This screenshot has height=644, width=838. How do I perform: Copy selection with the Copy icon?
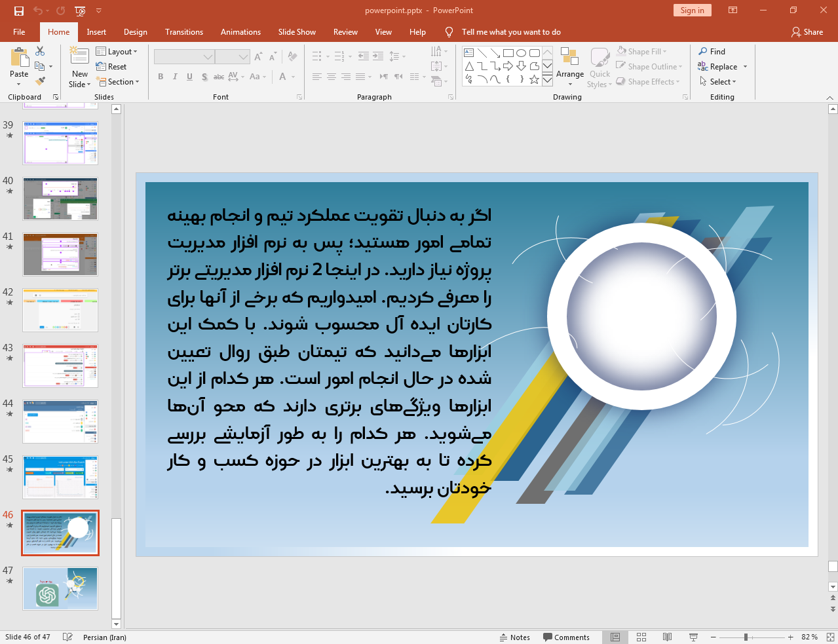pyautogui.click(x=40, y=66)
